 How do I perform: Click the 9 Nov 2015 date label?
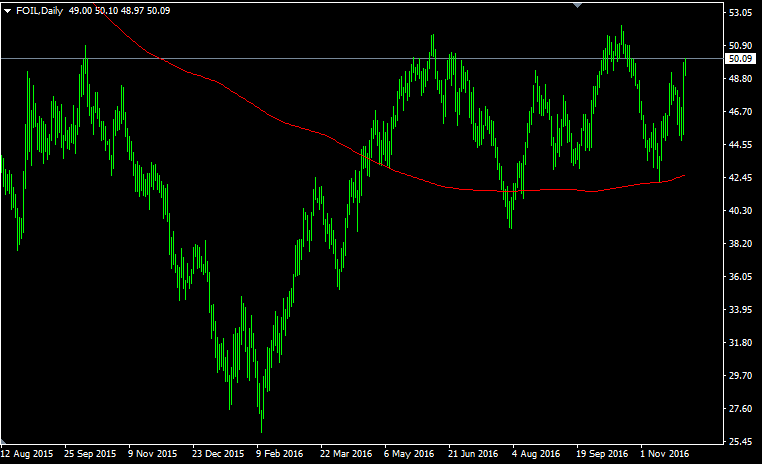(153, 454)
